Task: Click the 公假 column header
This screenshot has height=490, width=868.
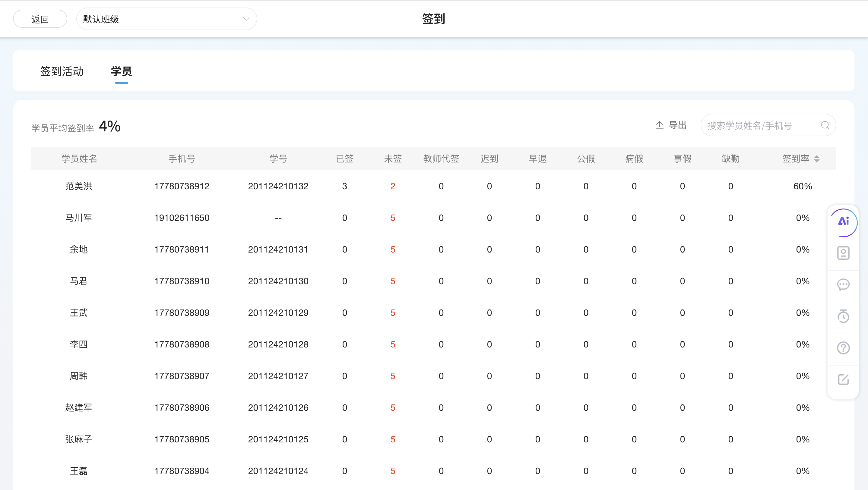Action: [586, 159]
